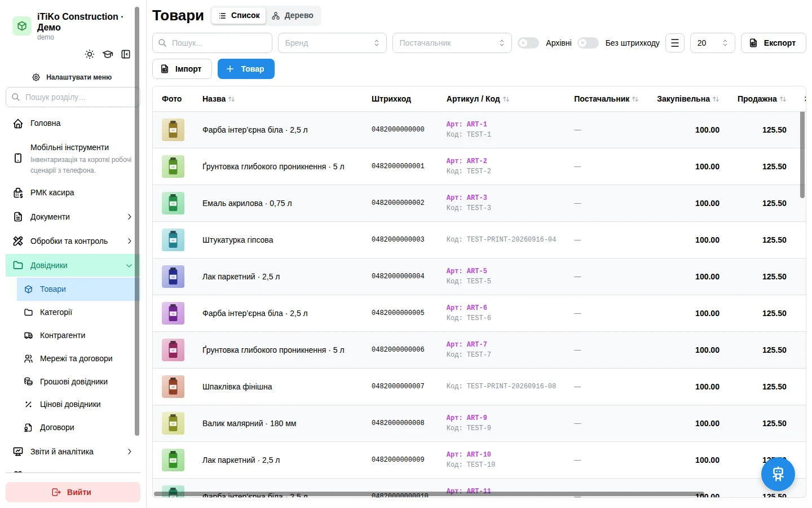812x508 pixels.
Task: Go to Головна in the sidebar
Action: (73, 123)
